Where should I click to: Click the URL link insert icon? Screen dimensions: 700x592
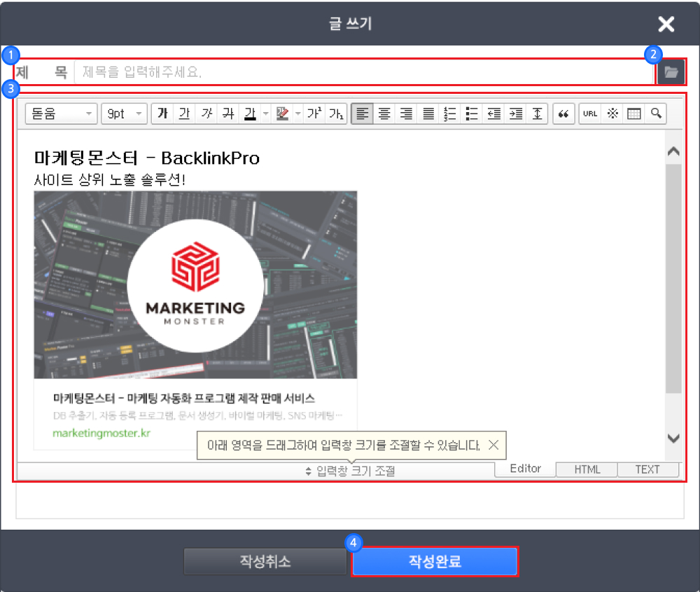[590, 113]
